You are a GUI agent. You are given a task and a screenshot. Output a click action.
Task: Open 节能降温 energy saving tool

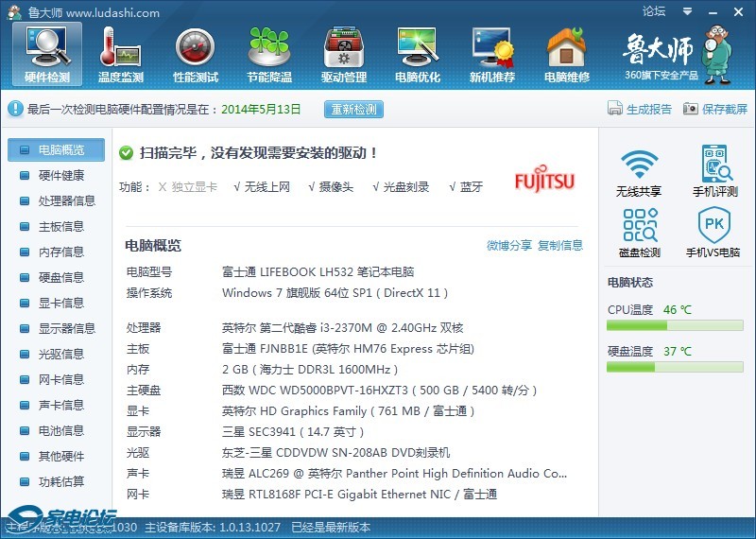(x=269, y=53)
